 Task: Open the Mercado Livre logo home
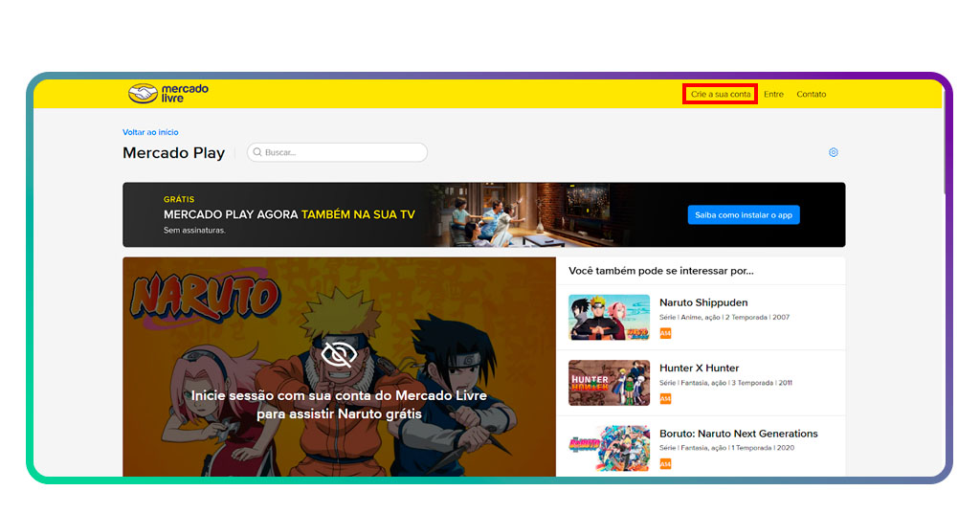coord(168,94)
